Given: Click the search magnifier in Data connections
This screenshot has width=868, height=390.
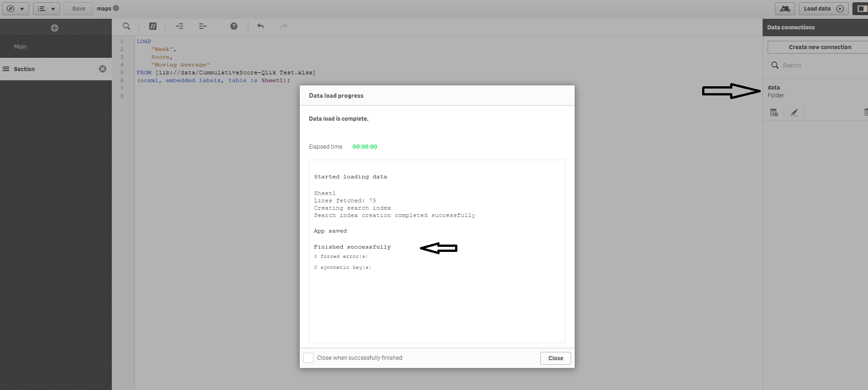Looking at the screenshot, I should coord(775,65).
